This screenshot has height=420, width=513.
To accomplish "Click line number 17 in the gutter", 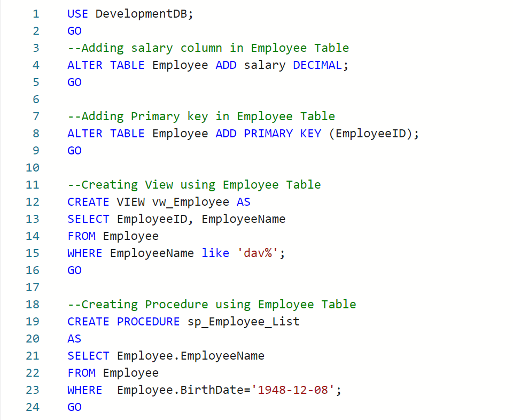I will click(33, 287).
